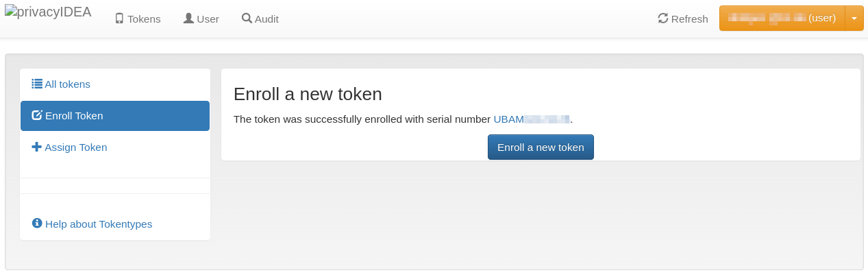Click the circular arrows Refresh icon
Image resolution: width=868 pixels, height=275 pixels.
click(x=662, y=19)
